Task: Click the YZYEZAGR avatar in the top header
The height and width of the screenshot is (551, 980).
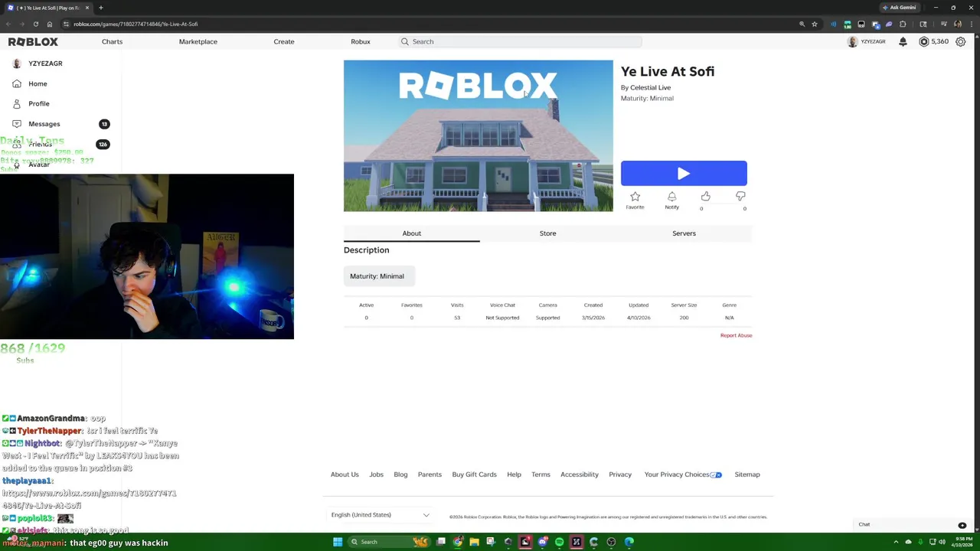Action: (852, 41)
